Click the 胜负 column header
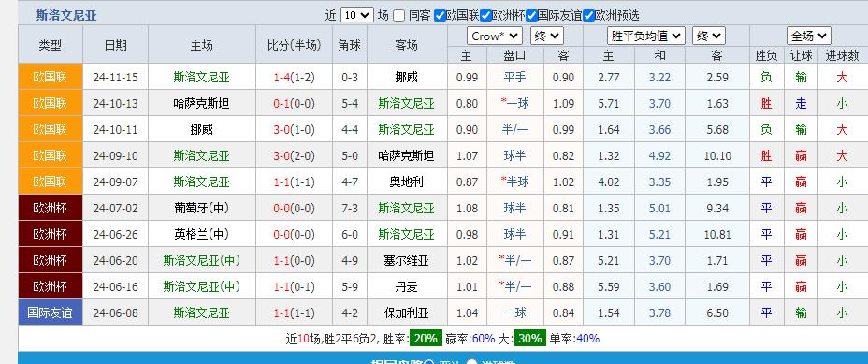This screenshot has width=868, height=364. 766,55
